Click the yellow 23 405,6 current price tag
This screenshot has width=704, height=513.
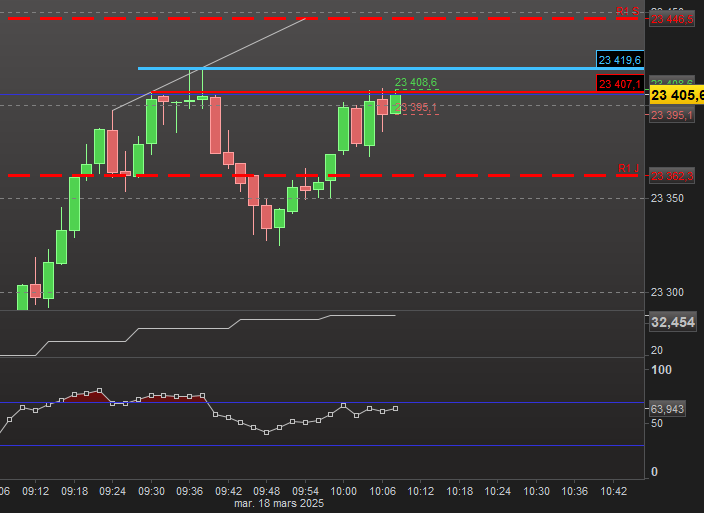(x=677, y=95)
